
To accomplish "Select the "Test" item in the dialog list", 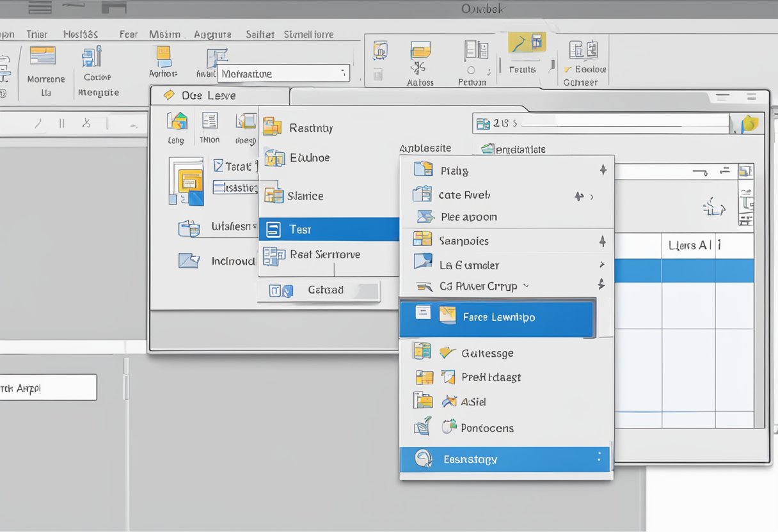I will [x=301, y=229].
